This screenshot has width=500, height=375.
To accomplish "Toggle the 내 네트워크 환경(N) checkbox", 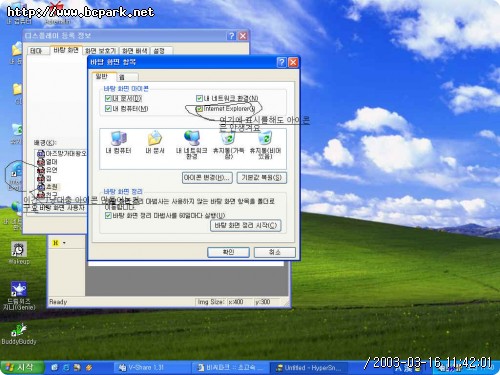I will point(199,98).
